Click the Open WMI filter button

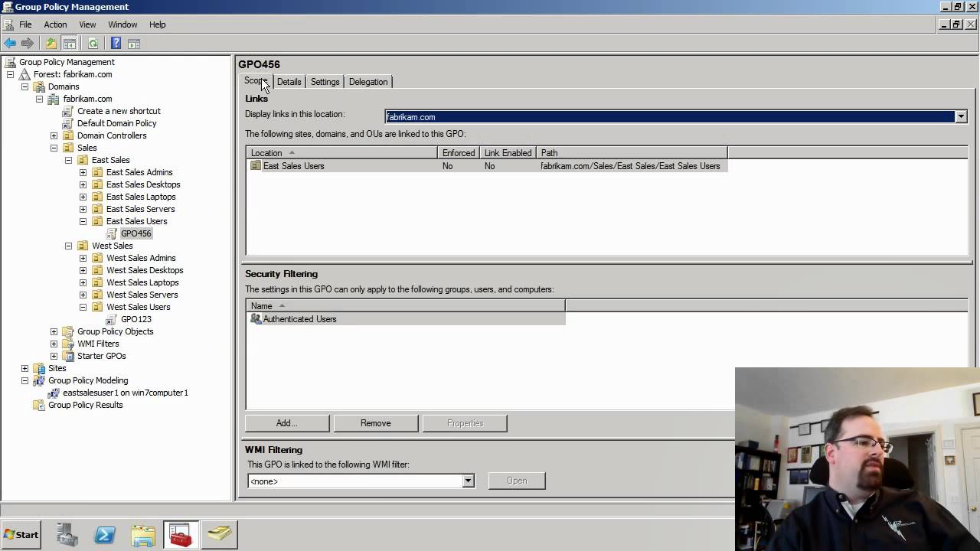(517, 481)
